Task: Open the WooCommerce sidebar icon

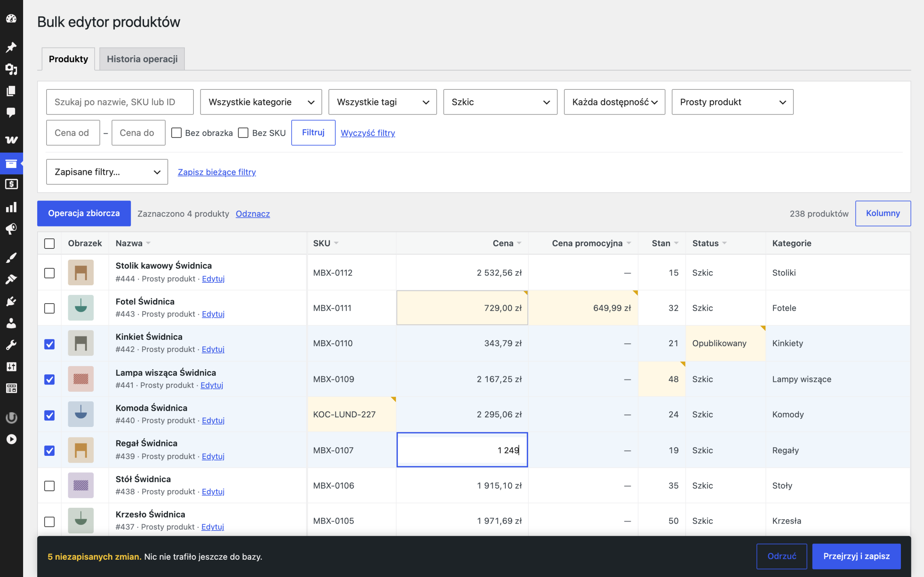Action: (x=11, y=140)
